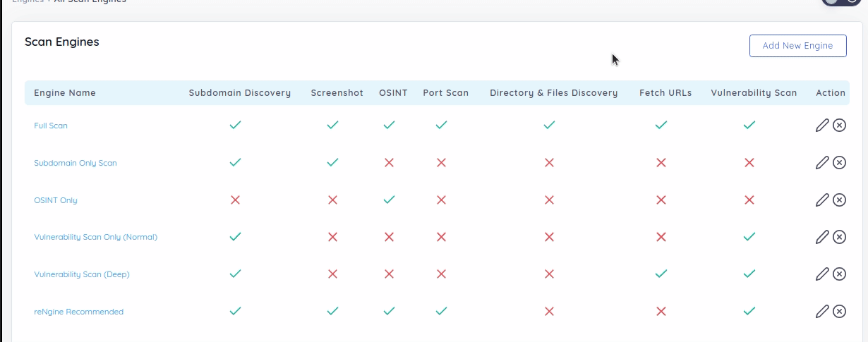Edit the Subdomain Only Scan engine

822,163
